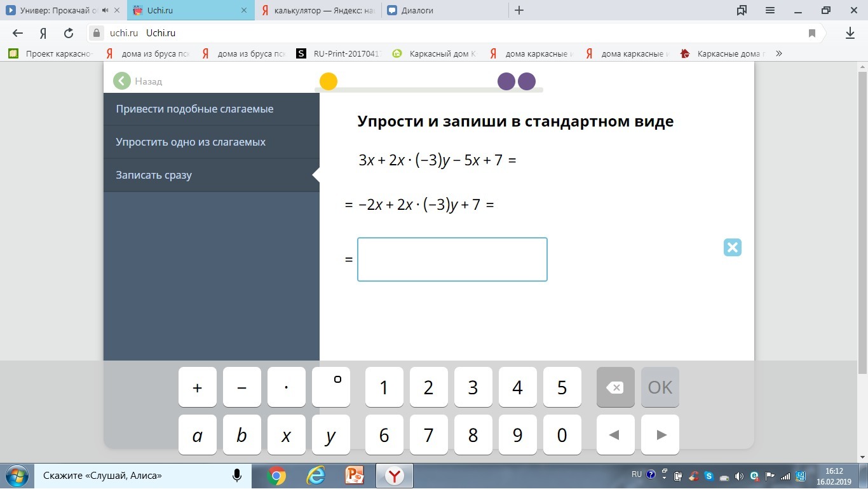Mute audio on the Универ tab

tap(104, 10)
